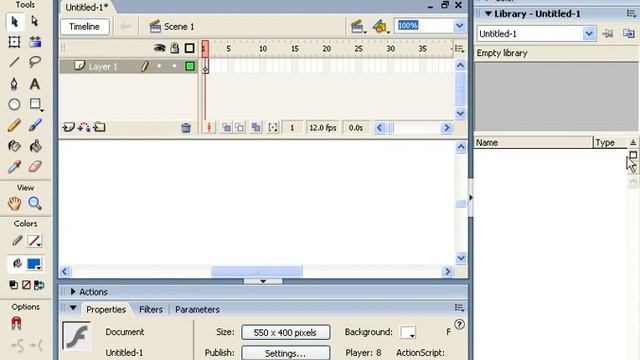The height and width of the screenshot is (360, 640).
Task: Select the Line tool
Action: point(14,62)
